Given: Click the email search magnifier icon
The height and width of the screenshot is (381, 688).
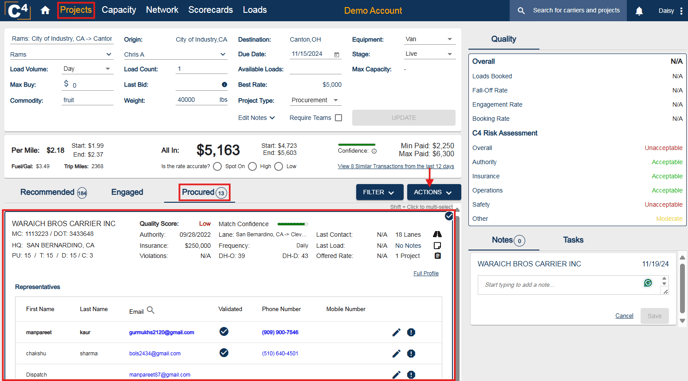Looking at the screenshot, I should [150, 310].
